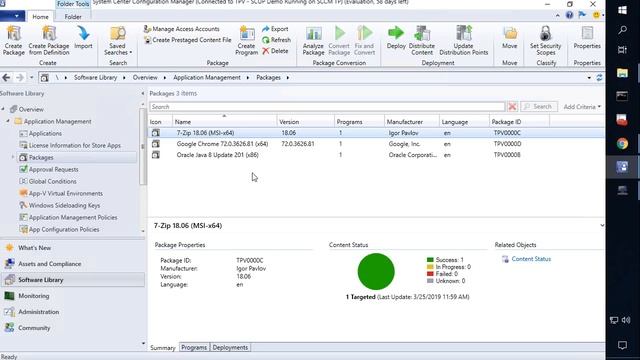
Task: Open the Saved Searches menu
Action: coord(118,40)
